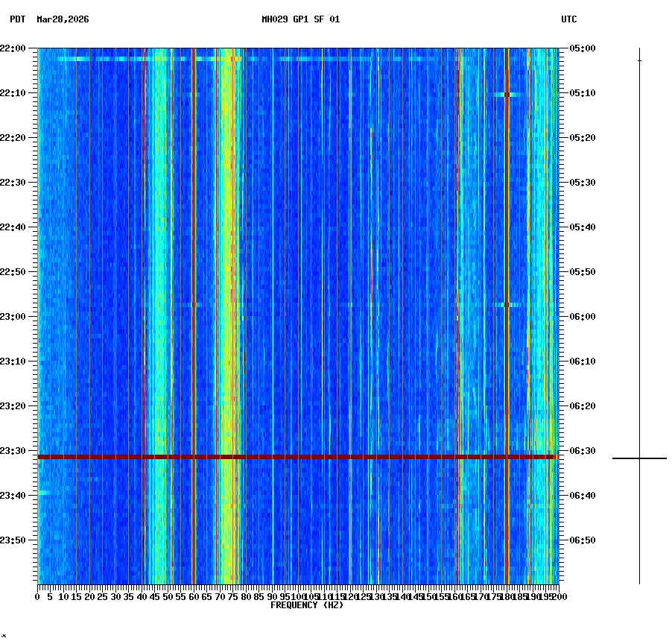Select the intense yellow band near 75 Hz

pos(229,298)
